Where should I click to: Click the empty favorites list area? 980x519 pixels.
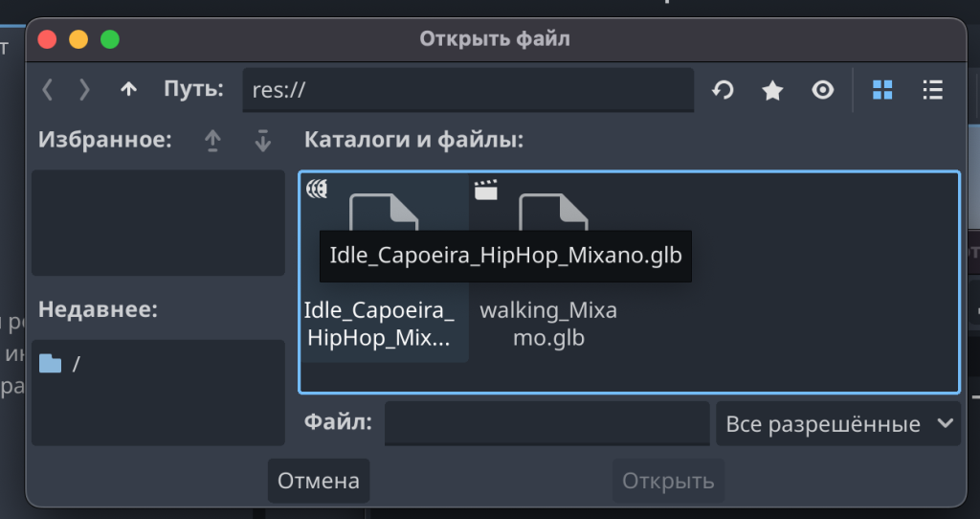click(x=158, y=222)
